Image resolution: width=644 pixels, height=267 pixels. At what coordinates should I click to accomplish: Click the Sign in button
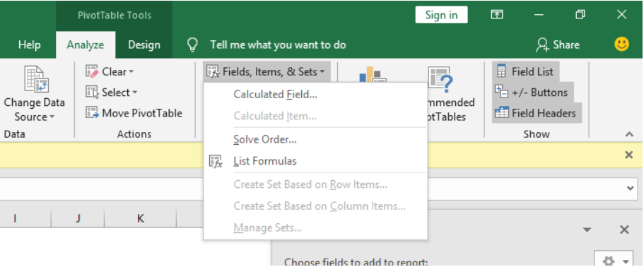441,15
